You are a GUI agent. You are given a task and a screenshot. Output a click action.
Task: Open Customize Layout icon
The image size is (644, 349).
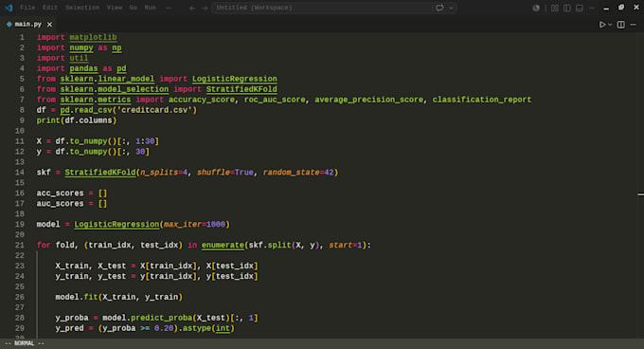pyautogui.click(x=555, y=8)
